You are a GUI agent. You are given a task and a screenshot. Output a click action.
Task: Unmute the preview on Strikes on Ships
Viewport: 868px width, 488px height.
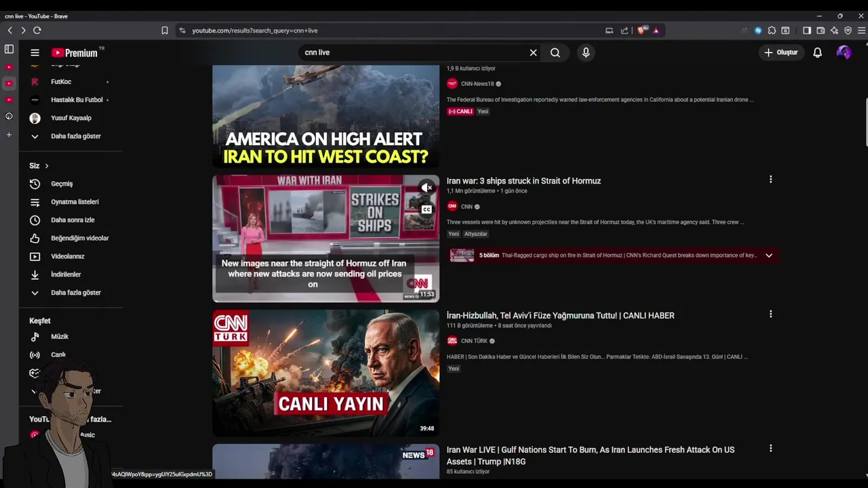(426, 188)
